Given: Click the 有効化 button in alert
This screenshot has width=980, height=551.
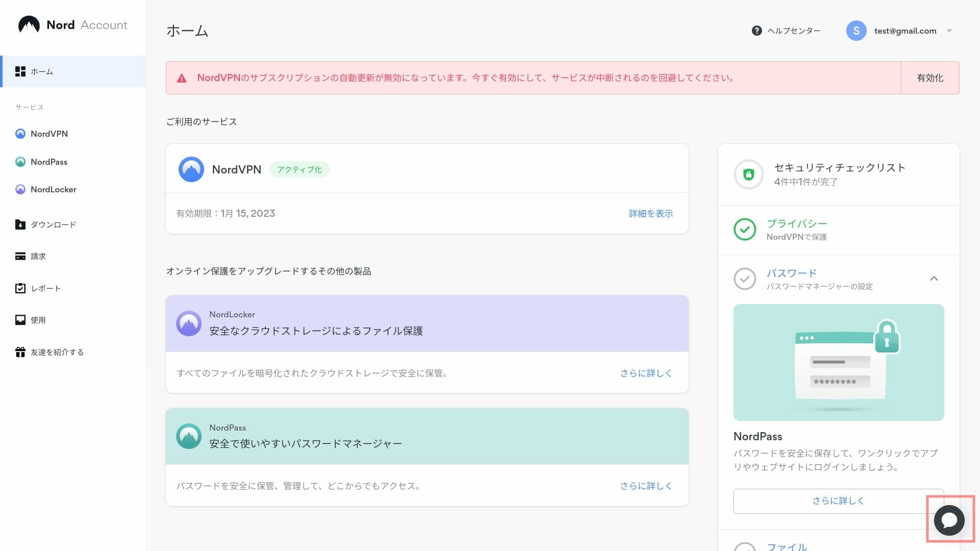Looking at the screenshot, I should (x=930, y=78).
